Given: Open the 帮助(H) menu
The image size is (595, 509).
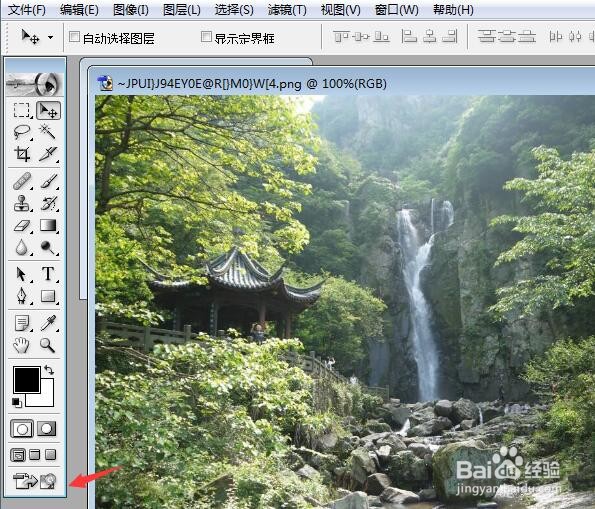Looking at the screenshot, I should tap(453, 10).
